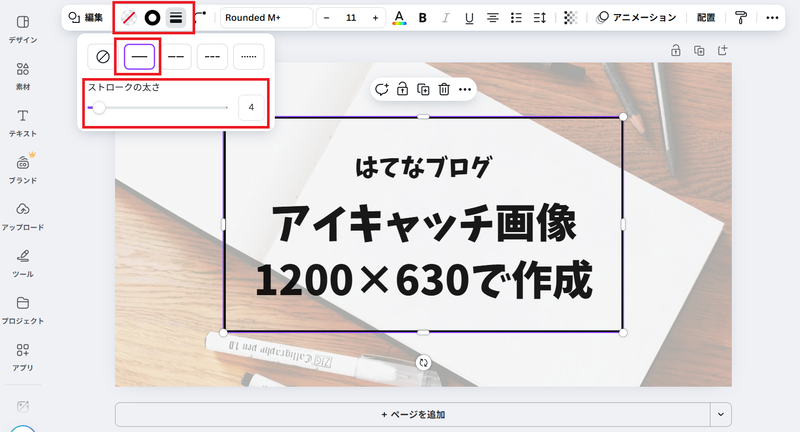Toggle bulleted list
Viewport: 800px width, 432px height.
(x=516, y=18)
